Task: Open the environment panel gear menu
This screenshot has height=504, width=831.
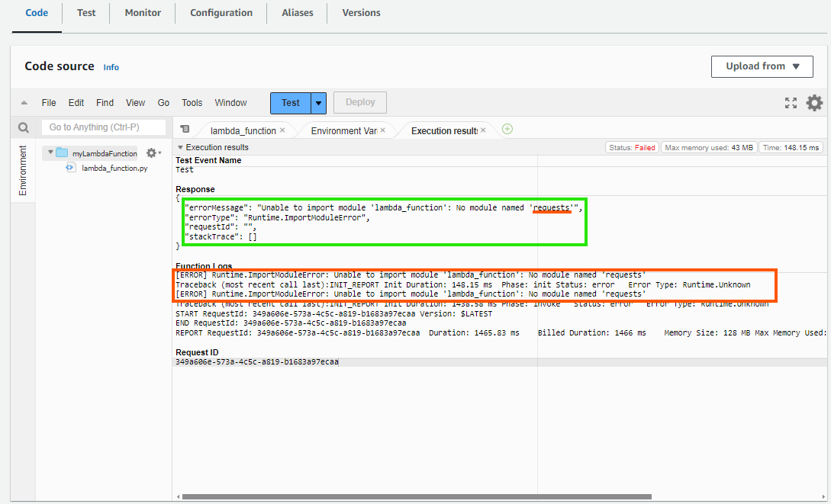Action: tap(153, 153)
